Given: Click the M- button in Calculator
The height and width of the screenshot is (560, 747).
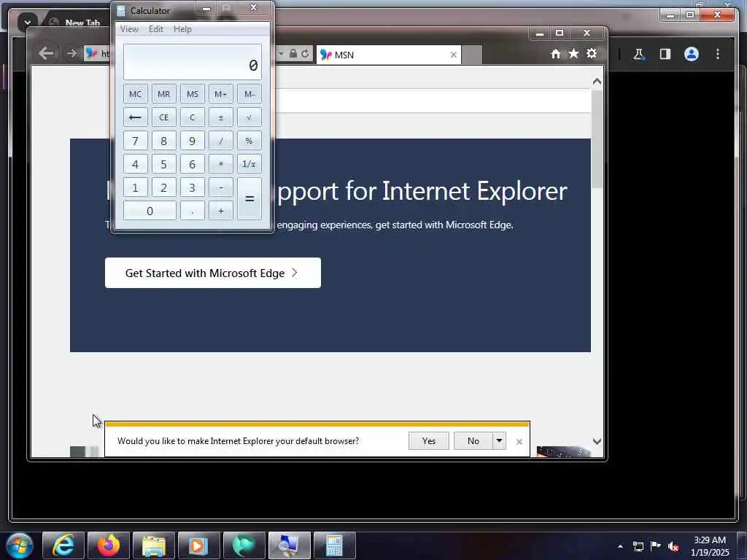Looking at the screenshot, I should pyautogui.click(x=249, y=94).
